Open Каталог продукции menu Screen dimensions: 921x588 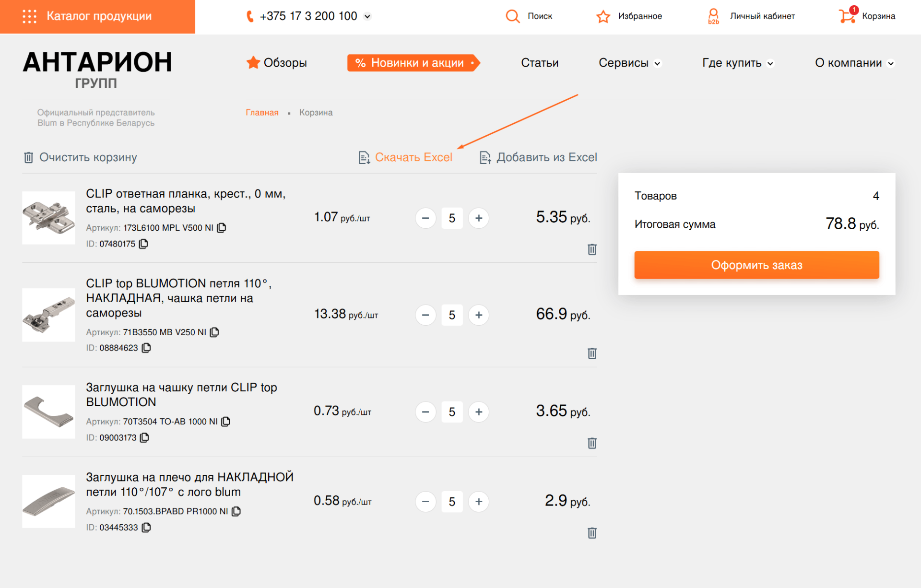pos(97,17)
